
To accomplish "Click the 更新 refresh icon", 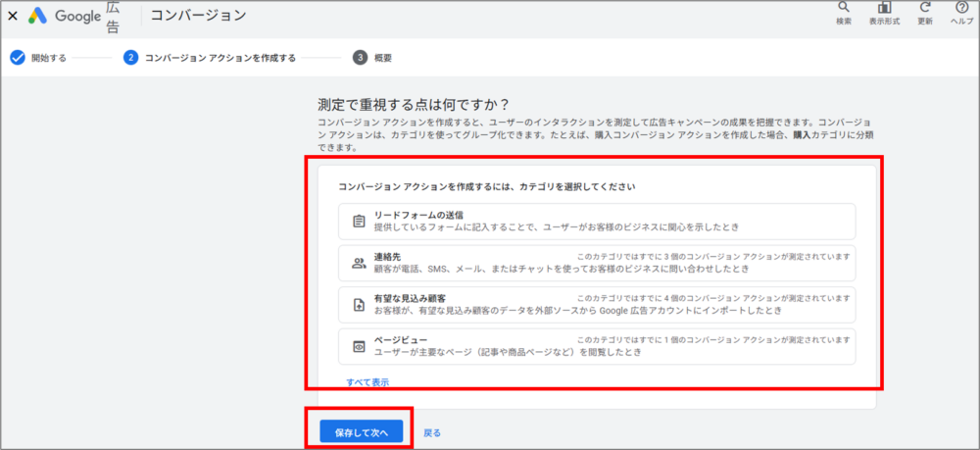I will pyautogui.click(x=925, y=8).
